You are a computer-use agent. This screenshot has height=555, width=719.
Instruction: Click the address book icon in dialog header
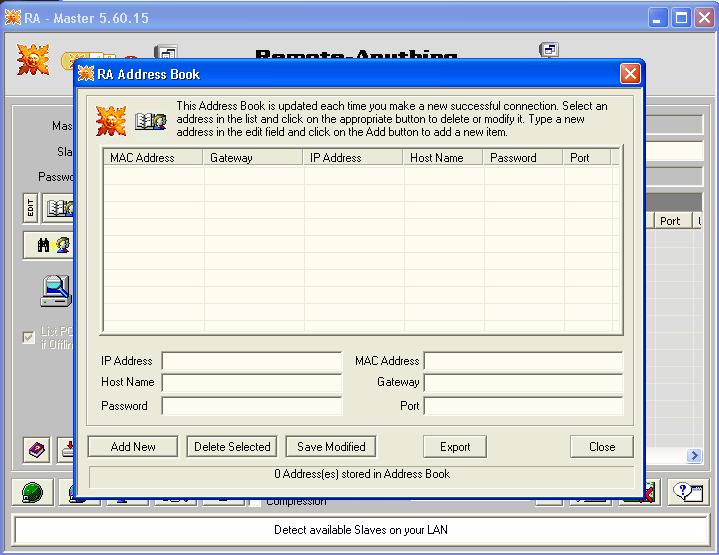click(x=151, y=121)
